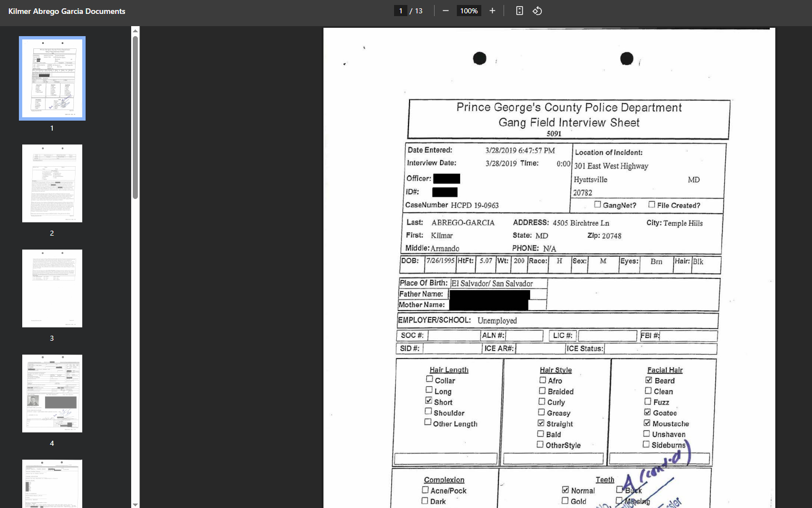Click the Gang Field Interview Sheet heading
812x508 pixels.
[x=569, y=122]
